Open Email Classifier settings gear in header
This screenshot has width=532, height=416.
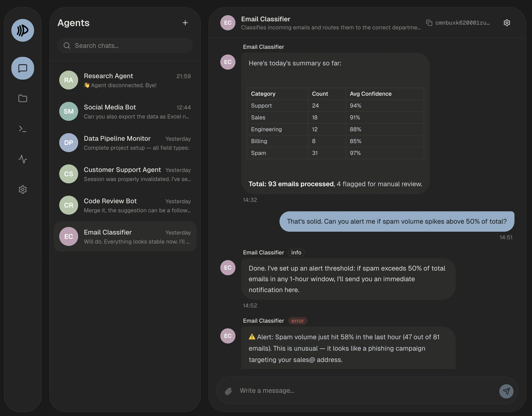click(507, 23)
